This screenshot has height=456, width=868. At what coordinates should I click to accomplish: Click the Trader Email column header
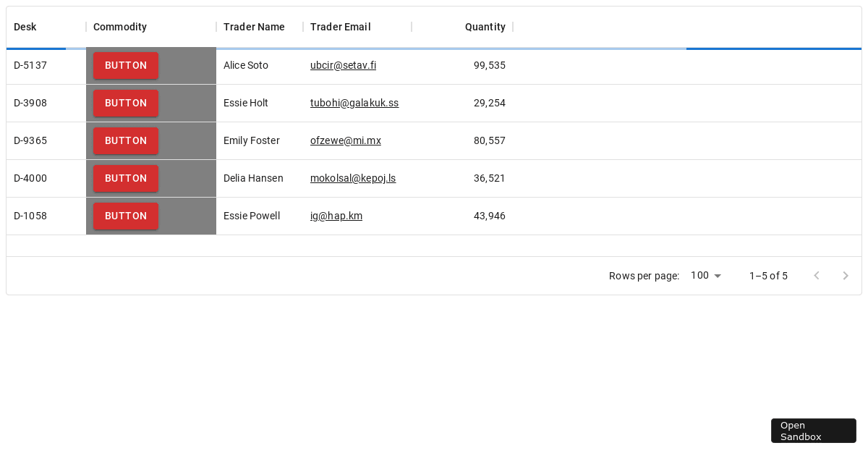tap(340, 28)
